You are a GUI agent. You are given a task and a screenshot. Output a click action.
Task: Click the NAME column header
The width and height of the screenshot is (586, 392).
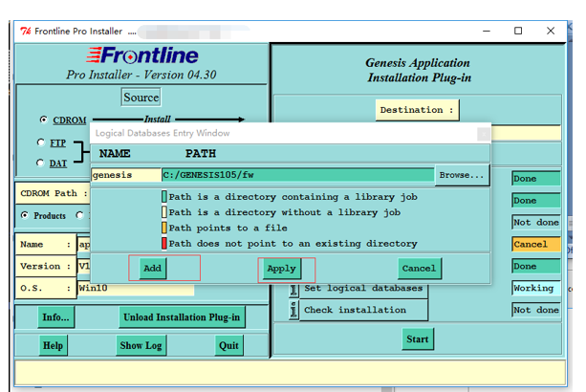pos(115,154)
